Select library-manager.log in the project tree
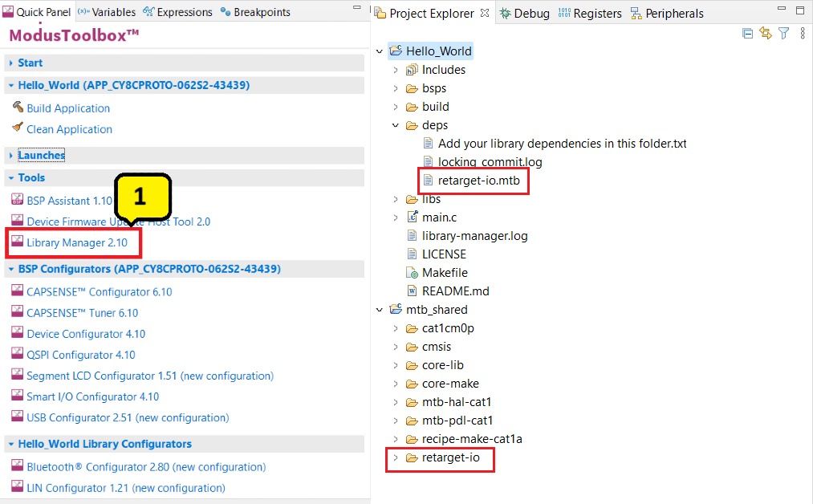Viewport: 813px width, 504px height. (x=475, y=236)
